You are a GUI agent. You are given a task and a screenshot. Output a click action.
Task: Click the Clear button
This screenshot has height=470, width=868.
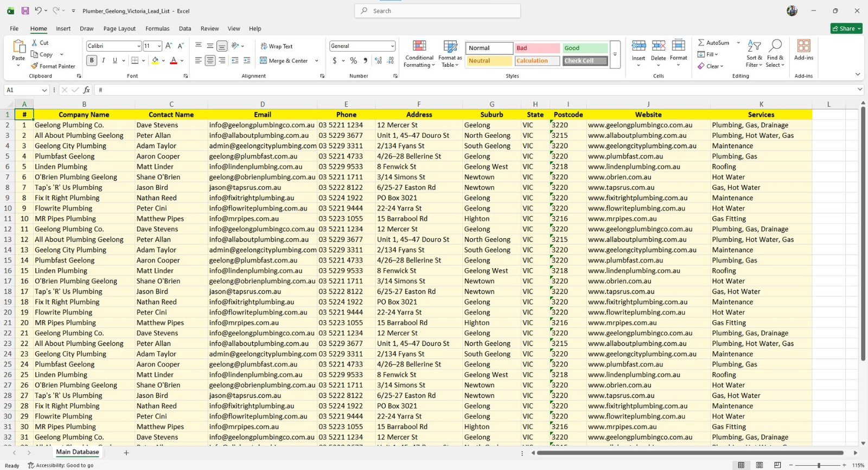point(711,66)
